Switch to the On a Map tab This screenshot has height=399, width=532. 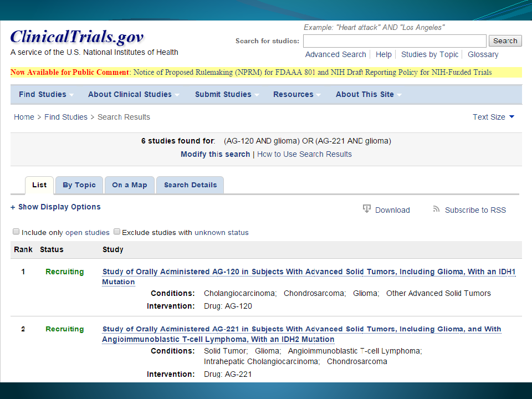[130, 185]
